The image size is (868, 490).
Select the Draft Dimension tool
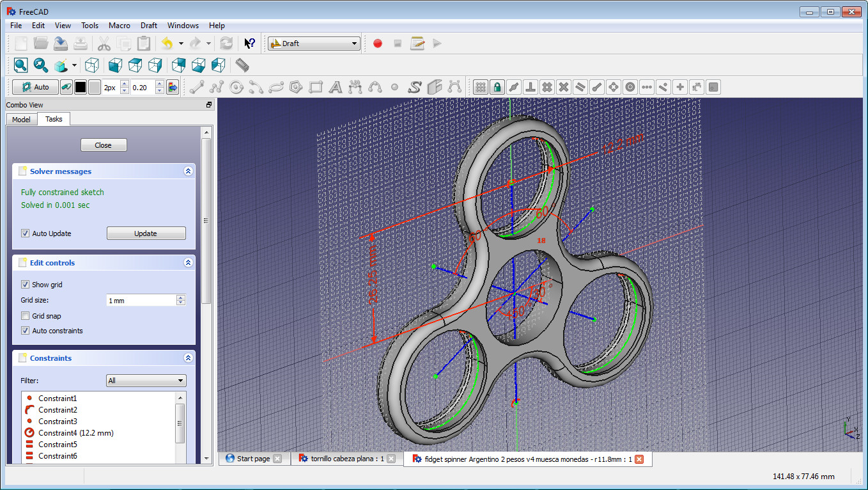pos(355,87)
